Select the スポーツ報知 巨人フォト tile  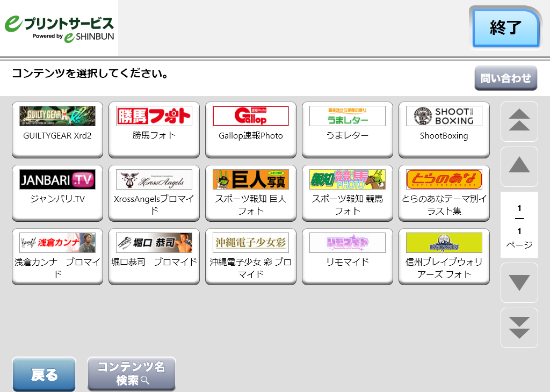pos(251,193)
